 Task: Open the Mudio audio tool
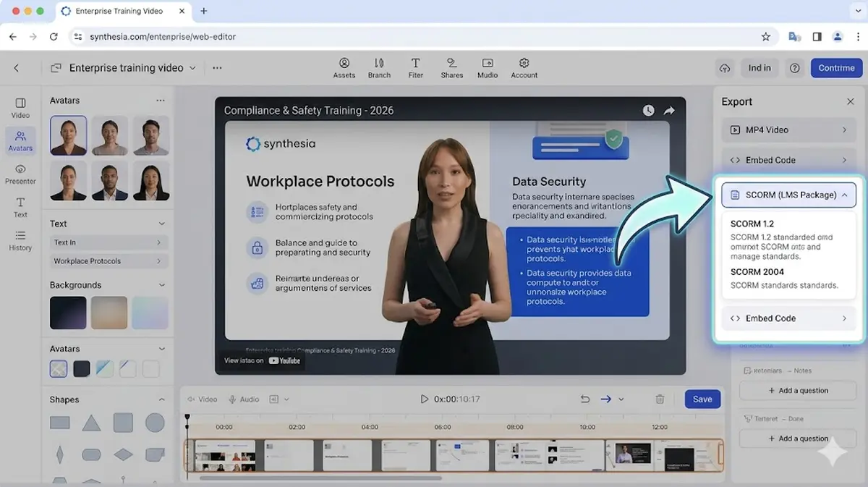[487, 67]
